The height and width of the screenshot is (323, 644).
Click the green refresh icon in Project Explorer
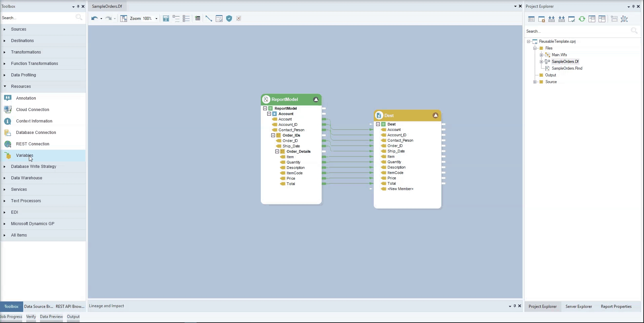tap(582, 19)
